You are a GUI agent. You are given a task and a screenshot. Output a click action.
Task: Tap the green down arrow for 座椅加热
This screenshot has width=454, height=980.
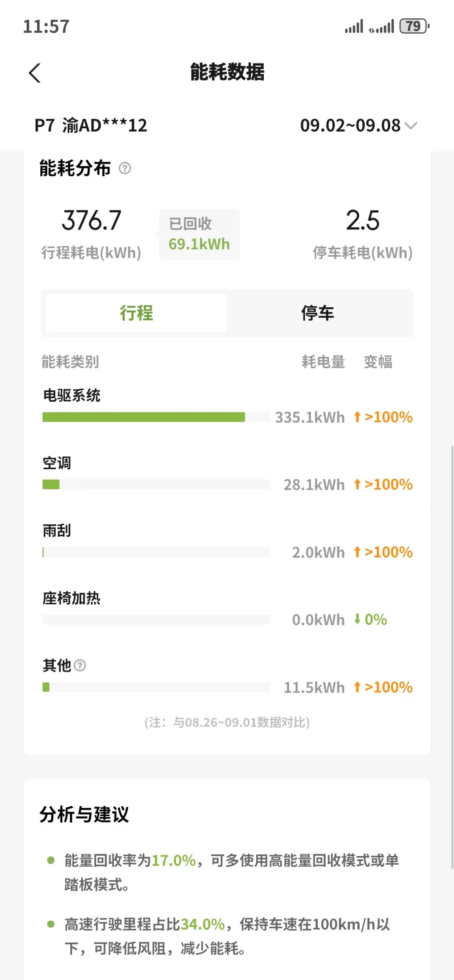pyautogui.click(x=357, y=619)
